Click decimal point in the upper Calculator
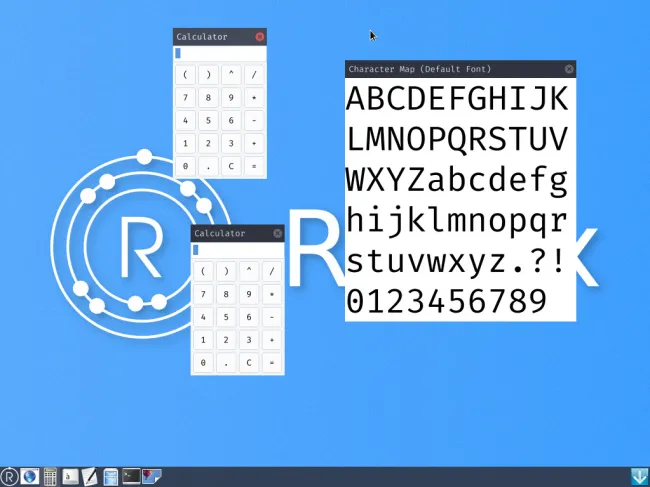This screenshot has height=487, width=650. [208, 166]
